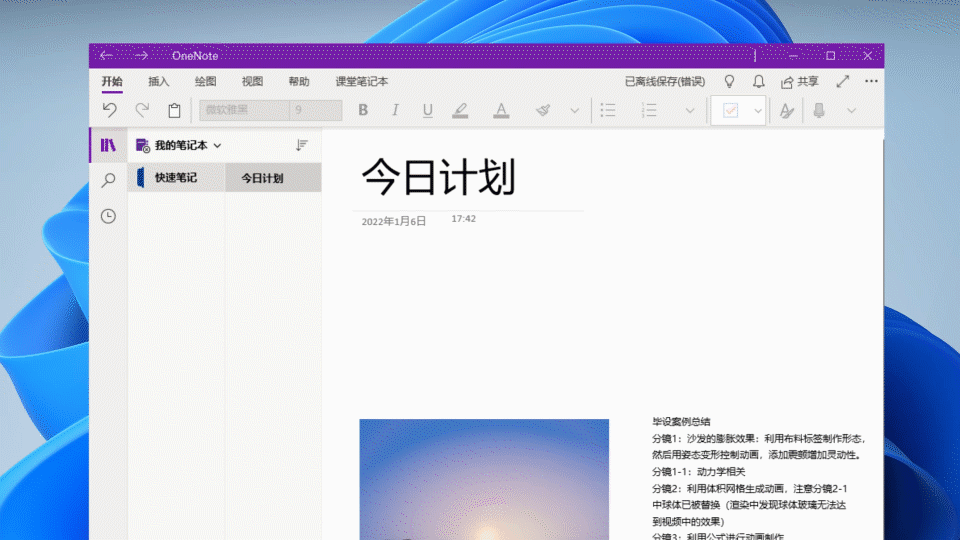Click the Styles icon
960x540 pixels.
787,110
